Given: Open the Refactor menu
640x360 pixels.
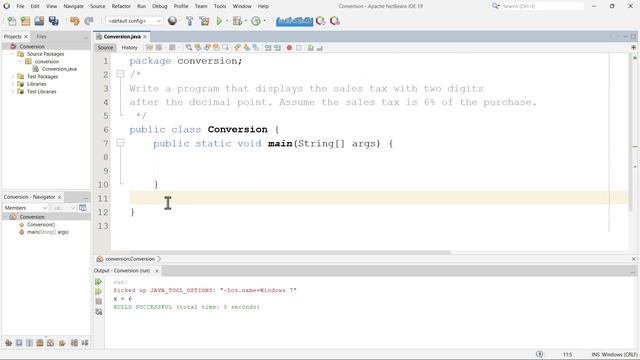Looking at the screenshot, I should (121, 6).
